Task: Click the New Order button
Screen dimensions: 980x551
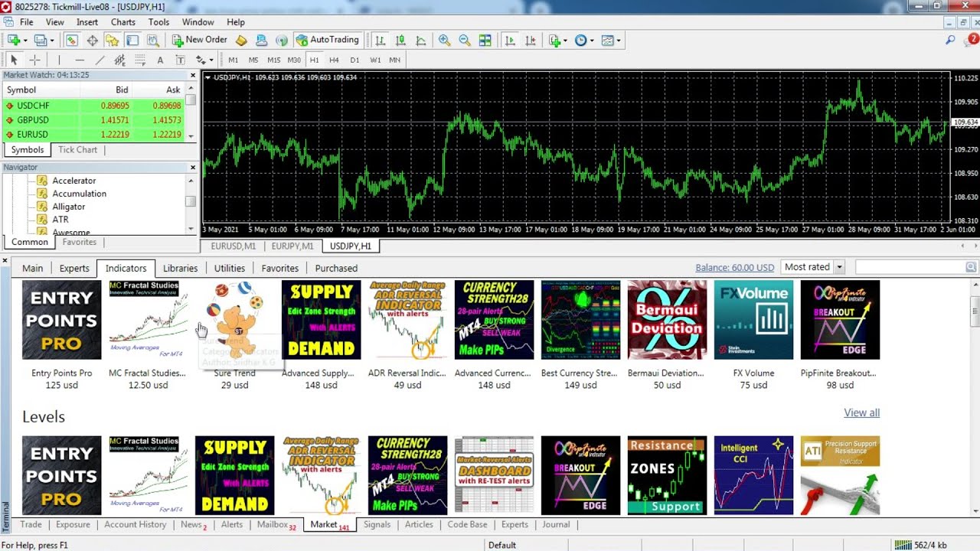Action: pyautogui.click(x=199, y=40)
